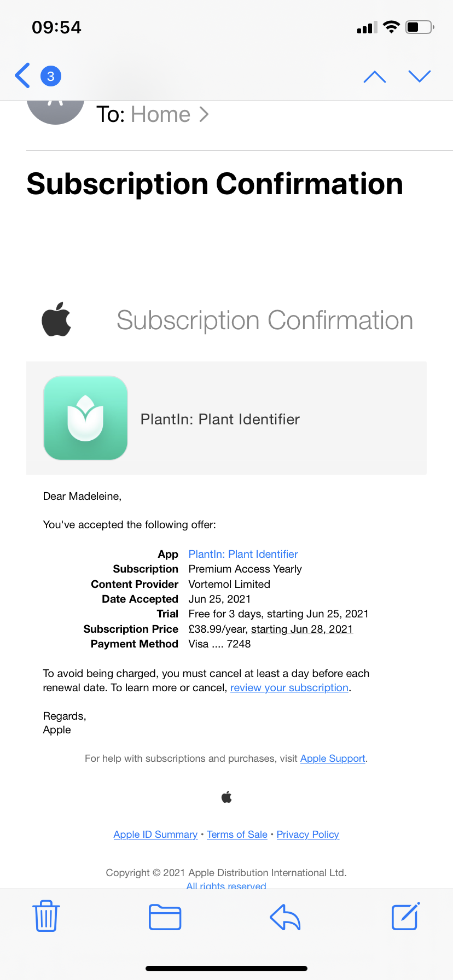This screenshot has height=980, width=453.
Task: Open Apple ID Summary link
Action: coord(155,835)
